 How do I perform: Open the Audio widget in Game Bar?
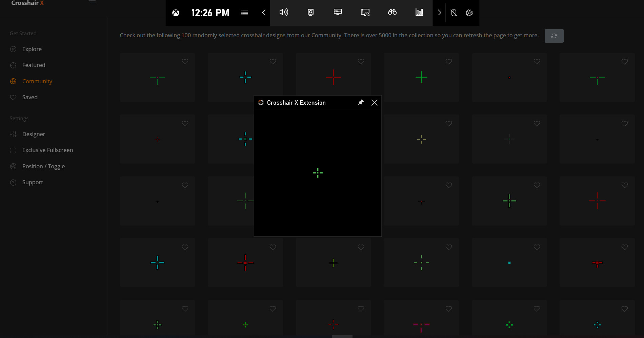click(x=284, y=13)
